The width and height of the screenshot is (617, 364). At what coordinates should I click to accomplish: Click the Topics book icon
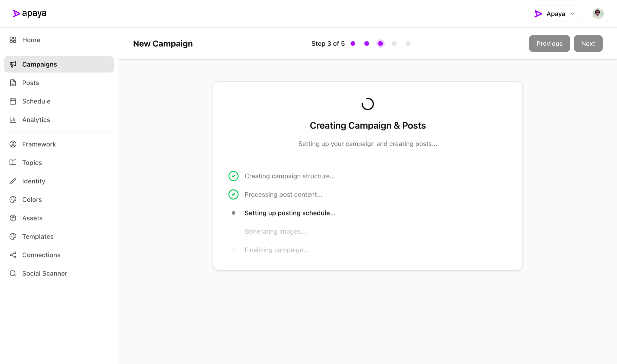coord(13,163)
